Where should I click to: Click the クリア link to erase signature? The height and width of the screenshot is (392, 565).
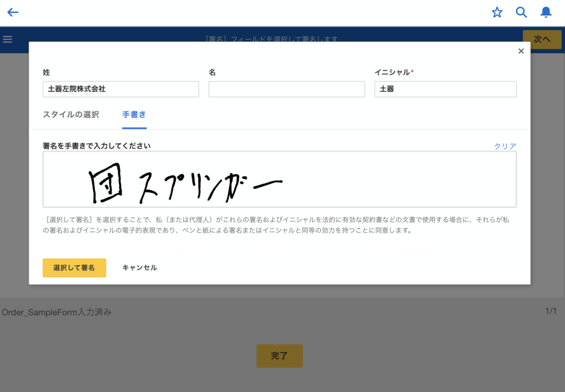pos(505,146)
